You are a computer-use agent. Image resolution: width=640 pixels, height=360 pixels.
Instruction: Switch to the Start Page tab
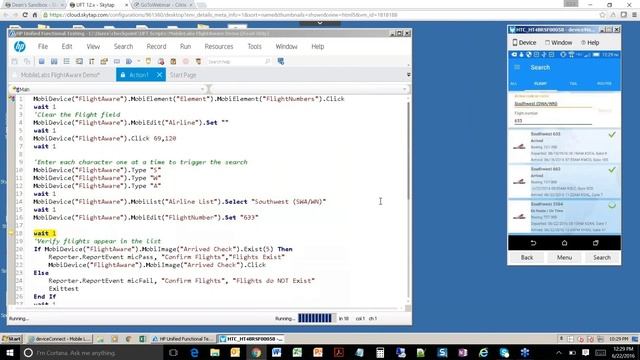[x=183, y=75]
